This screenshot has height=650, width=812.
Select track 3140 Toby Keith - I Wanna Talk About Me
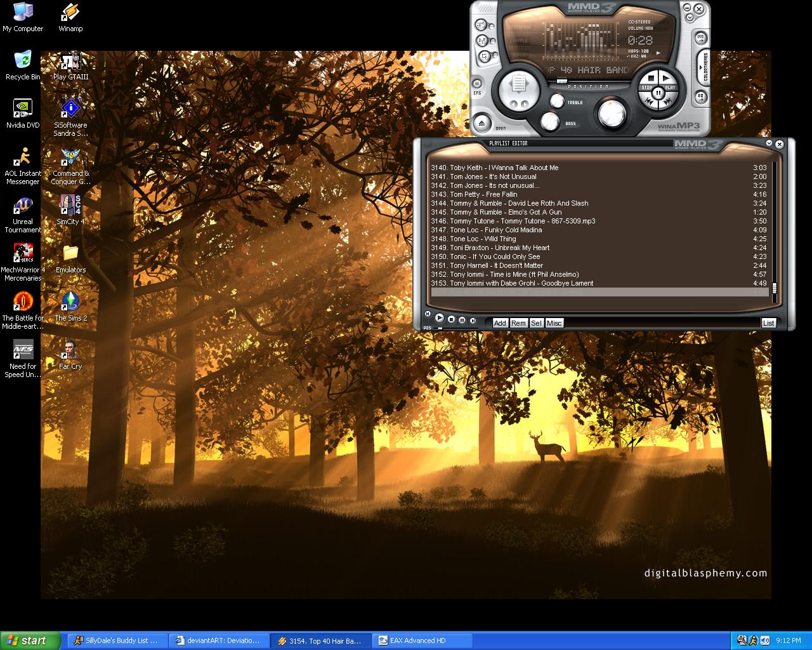(x=599, y=168)
